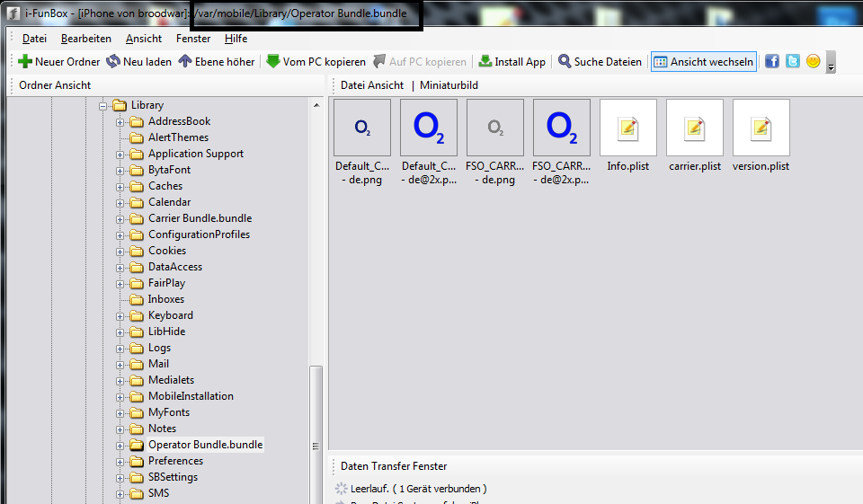Expand the Application Support folder
This screenshot has width=863, height=504.
tap(120, 155)
